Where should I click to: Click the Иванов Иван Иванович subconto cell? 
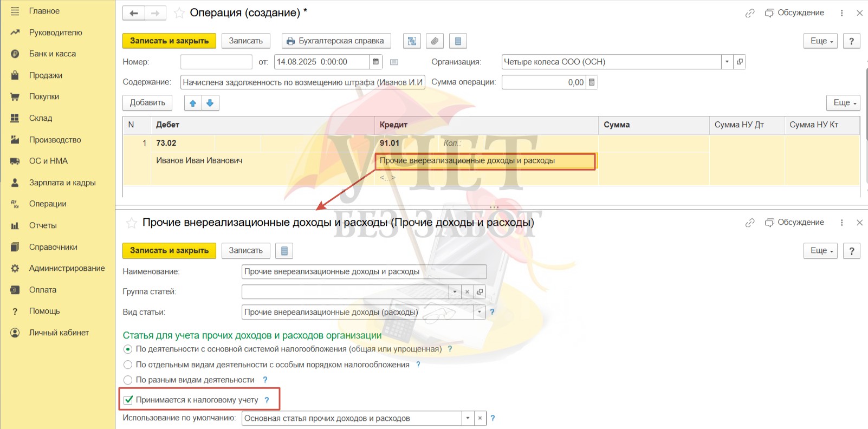coord(262,160)
